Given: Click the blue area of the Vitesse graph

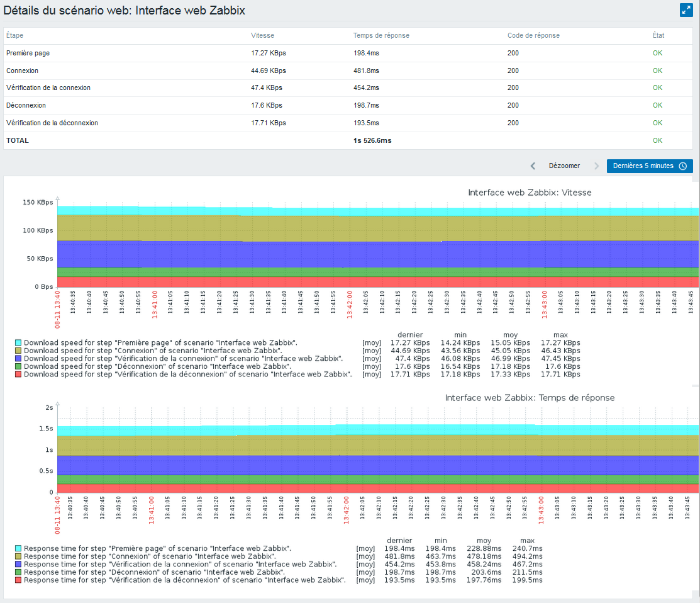Looking at the screenshot, I should pyautogui.click(x=378, y=254).
